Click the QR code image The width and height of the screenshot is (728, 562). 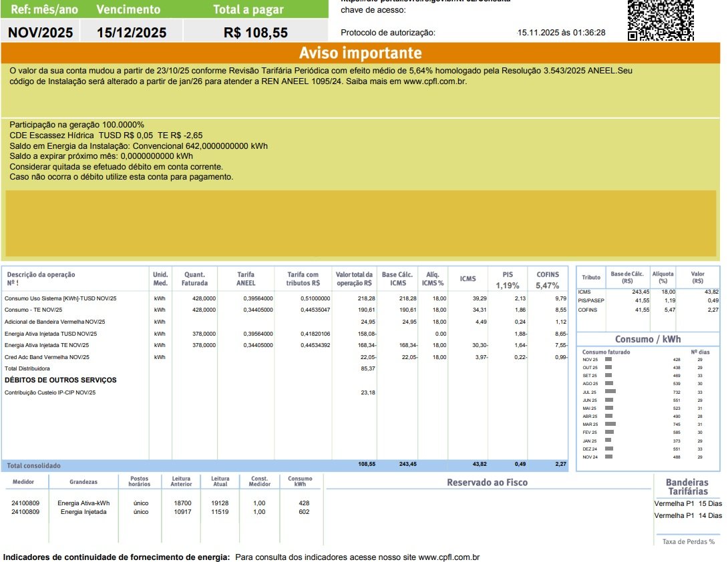pyautogui.click(x=661, y=20)
